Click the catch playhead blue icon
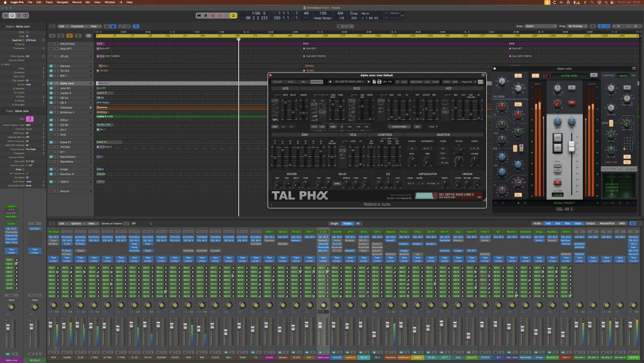The width and height of the screenshot is (644, 363). [136, 26]
